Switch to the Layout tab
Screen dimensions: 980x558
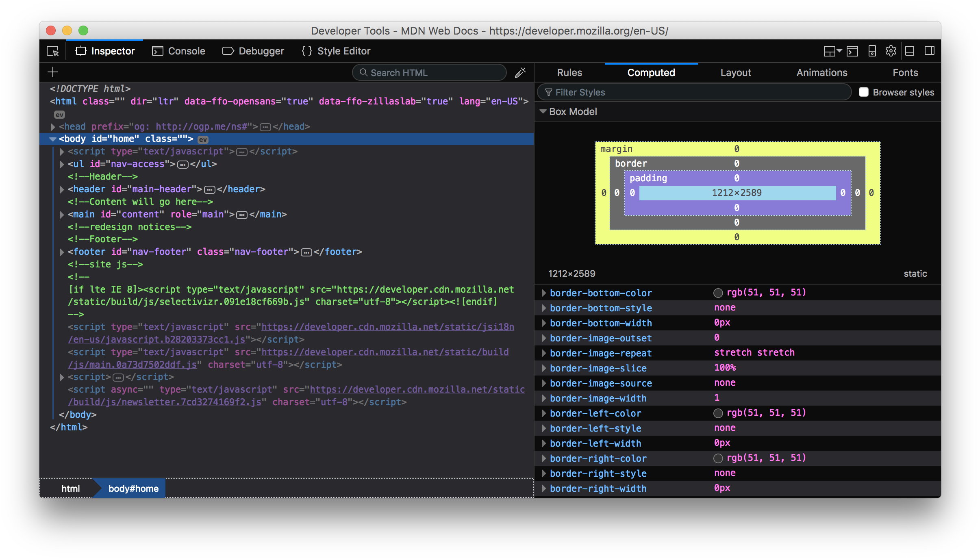(x=735, y=73)
